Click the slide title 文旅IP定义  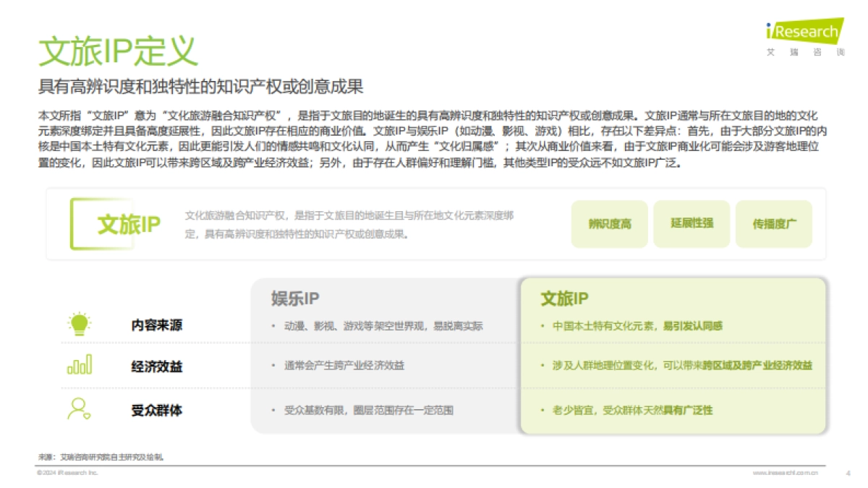coord(118,49)
